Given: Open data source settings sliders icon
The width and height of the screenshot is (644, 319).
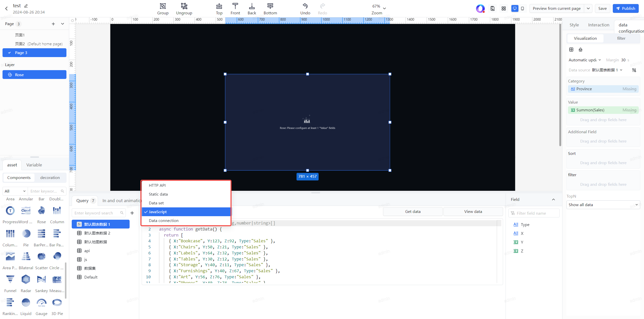Looking at the screenshot, I should coord(634,70).
